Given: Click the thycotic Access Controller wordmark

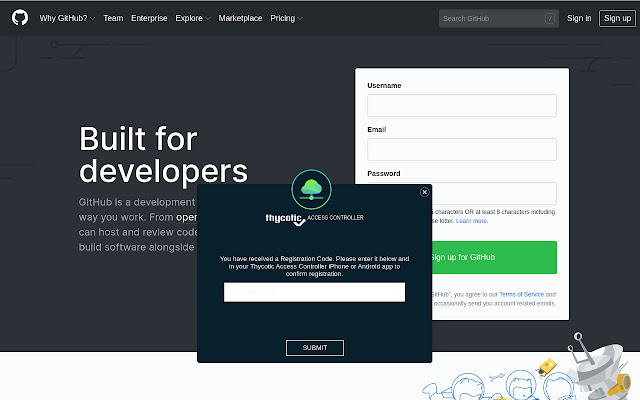Looking at the screenshot, I should click(314, 219).
